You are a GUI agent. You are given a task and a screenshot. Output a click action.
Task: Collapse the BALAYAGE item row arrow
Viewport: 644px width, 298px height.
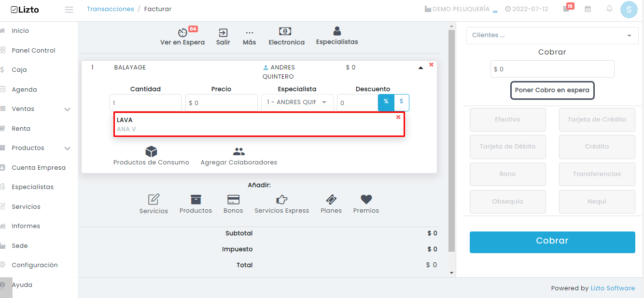coord(420,68)
